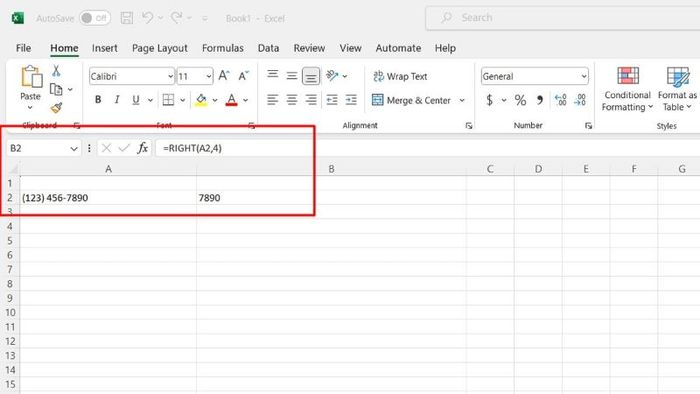Toggle Bold formatting

point(98,100)
